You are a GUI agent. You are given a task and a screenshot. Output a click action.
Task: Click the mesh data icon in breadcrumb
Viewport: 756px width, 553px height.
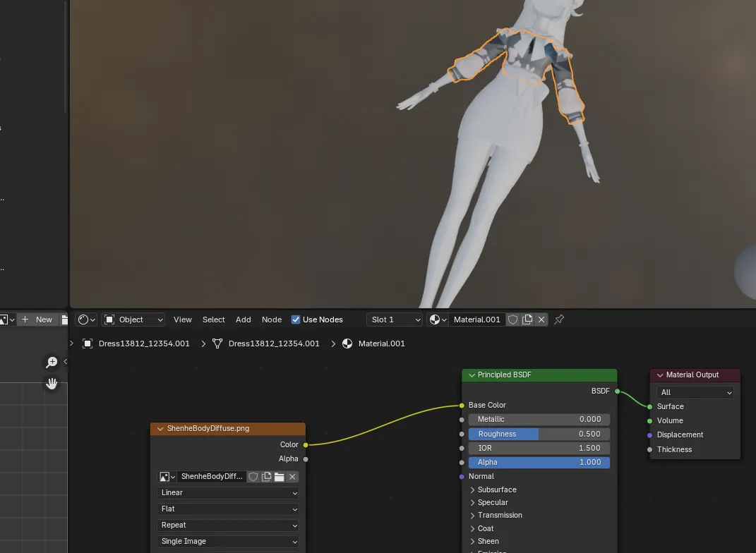[x=217, y=344]
